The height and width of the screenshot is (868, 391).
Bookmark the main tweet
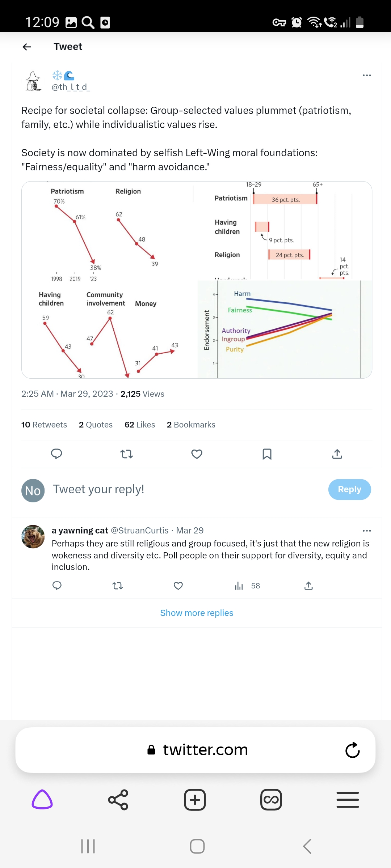pyautogui.click(x=267, y=454)
